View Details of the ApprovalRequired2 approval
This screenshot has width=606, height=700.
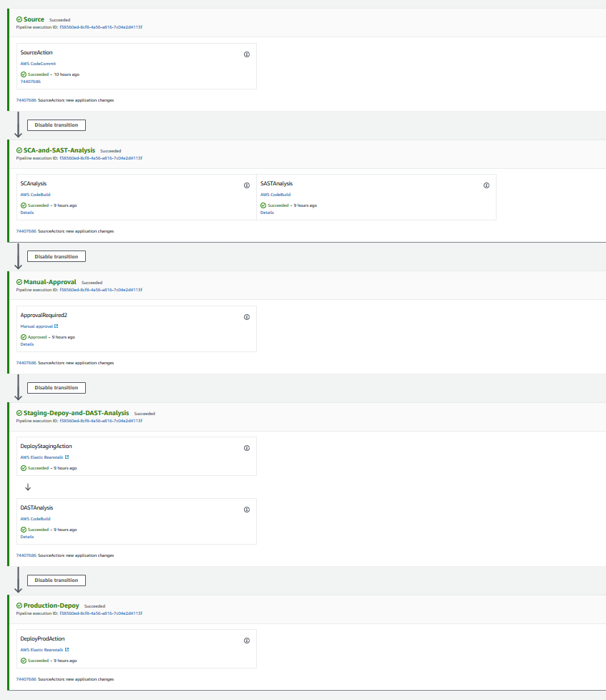click(x=26, y=344)
